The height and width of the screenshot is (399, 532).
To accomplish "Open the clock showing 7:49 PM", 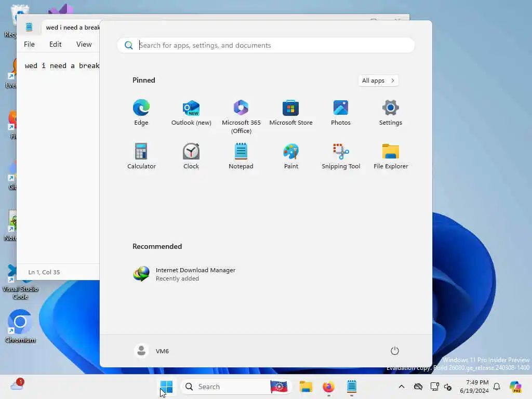I will (474, 387).
